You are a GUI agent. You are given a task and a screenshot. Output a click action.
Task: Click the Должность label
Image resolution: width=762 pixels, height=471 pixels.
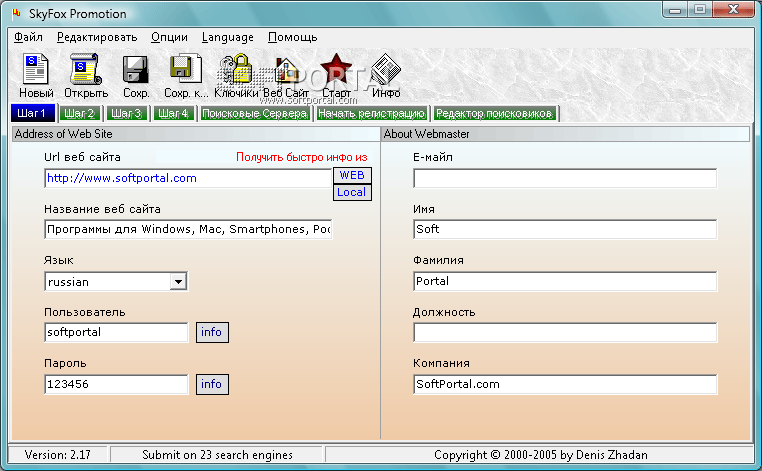pyautogui.click(x=444, y=313)
